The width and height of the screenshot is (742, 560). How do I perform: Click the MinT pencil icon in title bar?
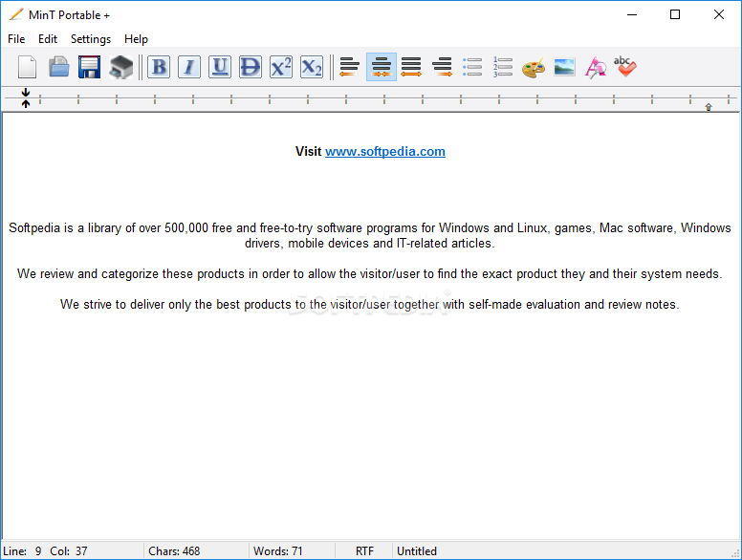click(16, 14)
